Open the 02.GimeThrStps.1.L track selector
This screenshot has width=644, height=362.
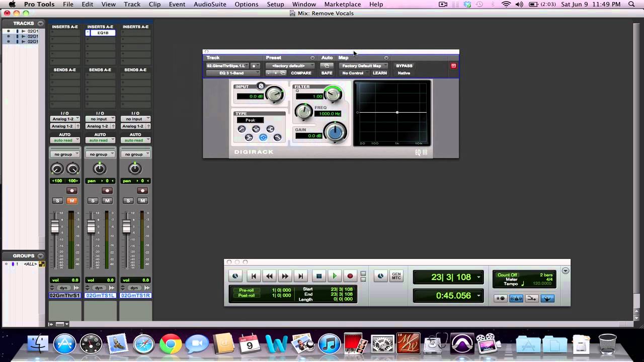[x=228, y=66]
